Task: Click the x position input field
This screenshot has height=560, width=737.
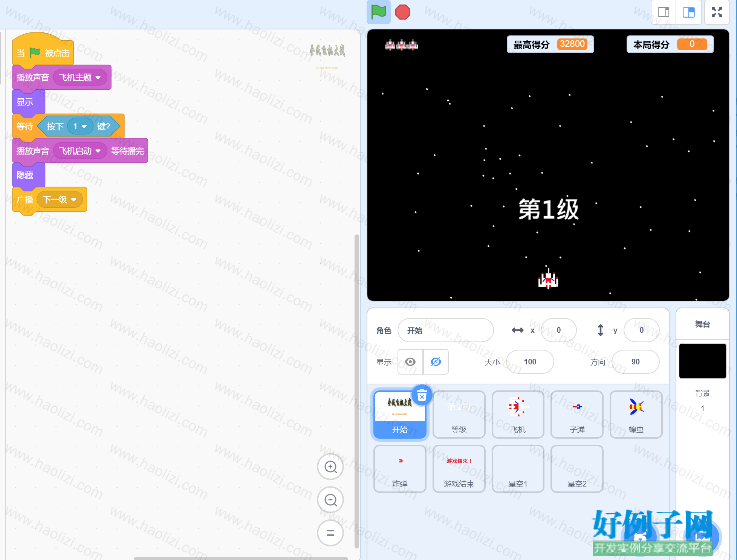Action: coord(558,330)
